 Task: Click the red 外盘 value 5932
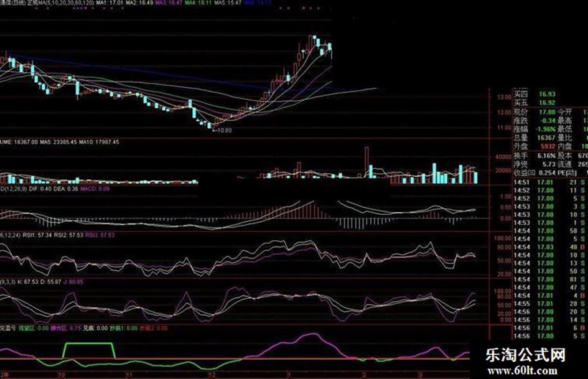pyautogui.click(x=548, y=146)
